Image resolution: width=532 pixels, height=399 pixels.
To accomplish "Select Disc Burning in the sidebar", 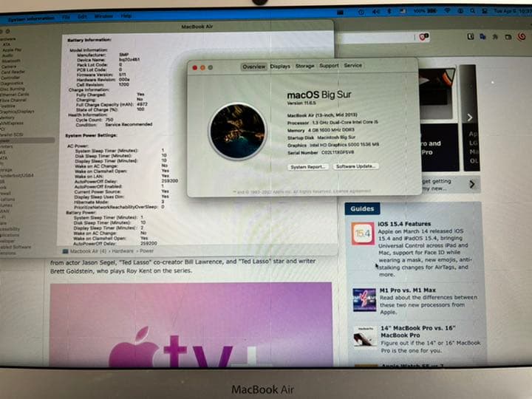I will (x=13, y=89).
